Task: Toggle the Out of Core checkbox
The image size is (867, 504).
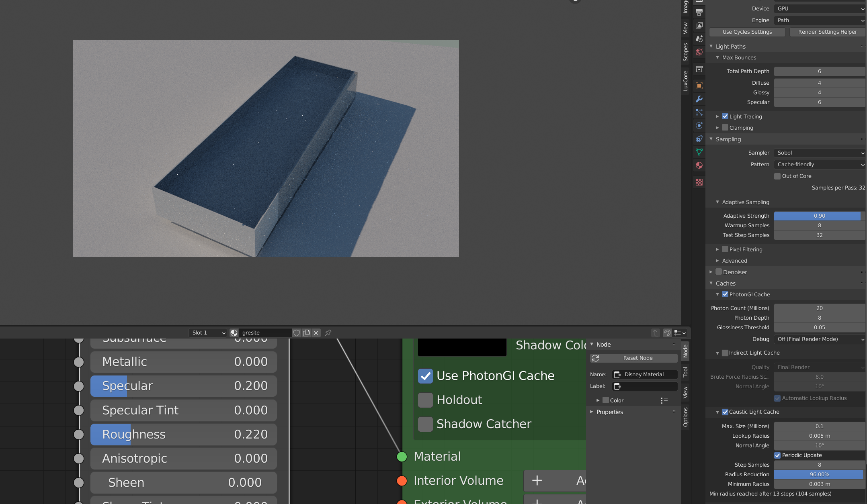Action: 777,176
